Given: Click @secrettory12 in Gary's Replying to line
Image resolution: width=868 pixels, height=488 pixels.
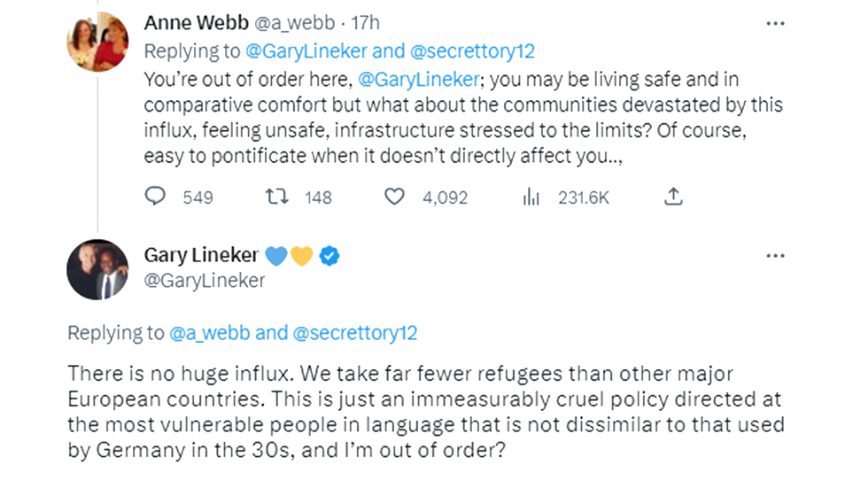Looking at the screenshot, I should (x=355, y=333).
